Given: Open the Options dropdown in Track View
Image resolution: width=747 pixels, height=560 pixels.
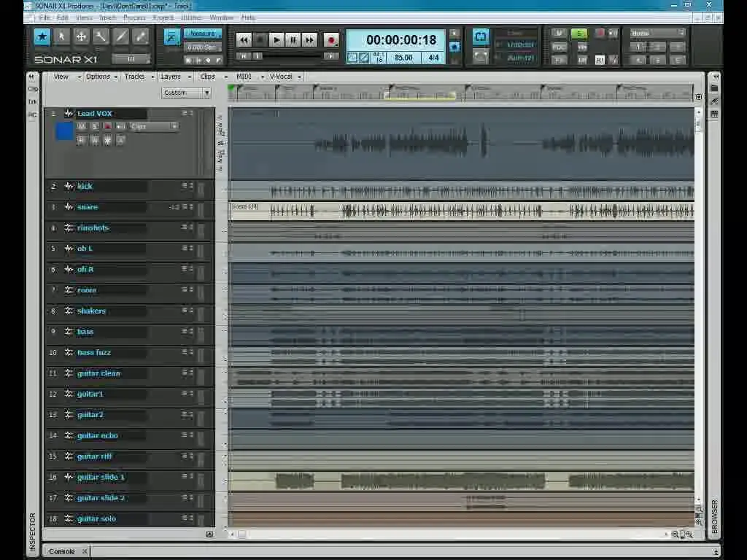Looking at the screenshot, I should tap(101, 77).
